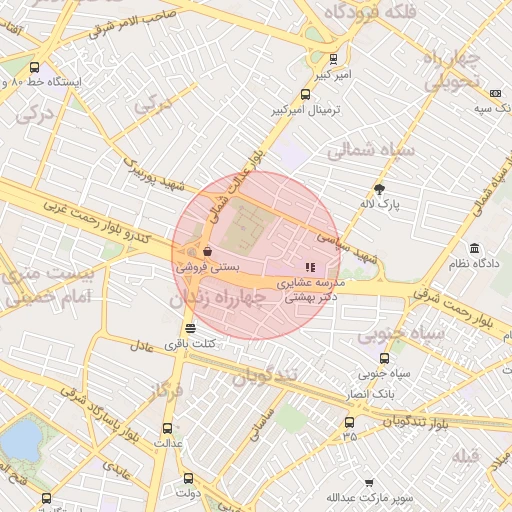Select the بانک انصار place label
Screen dimensions: 512x512
[x=370, y=394]
